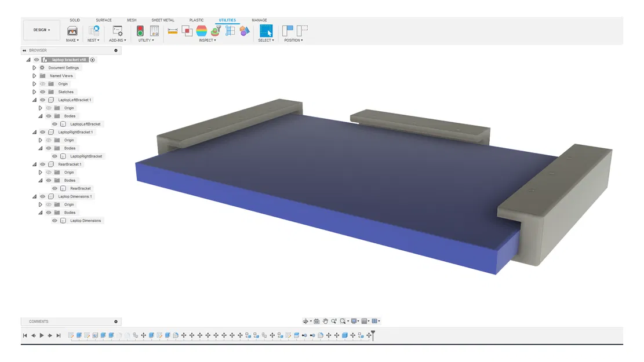Click the timeline end marker
Viewport: 644px width, 362px height.
(373, 335)
